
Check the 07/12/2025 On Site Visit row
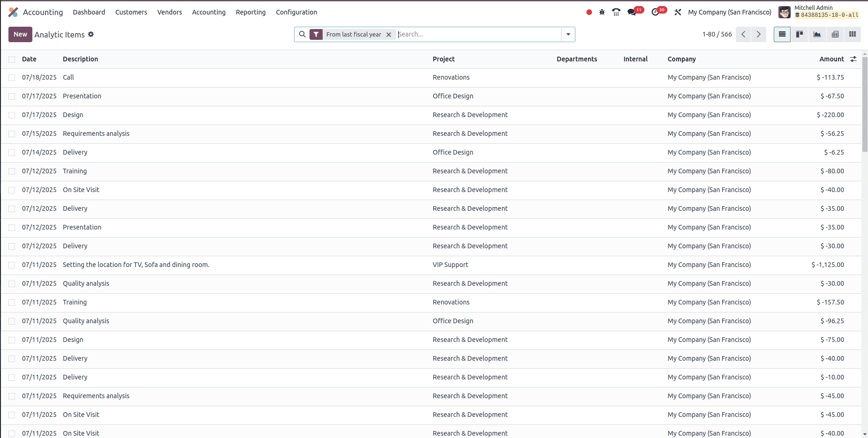point(12,190)
